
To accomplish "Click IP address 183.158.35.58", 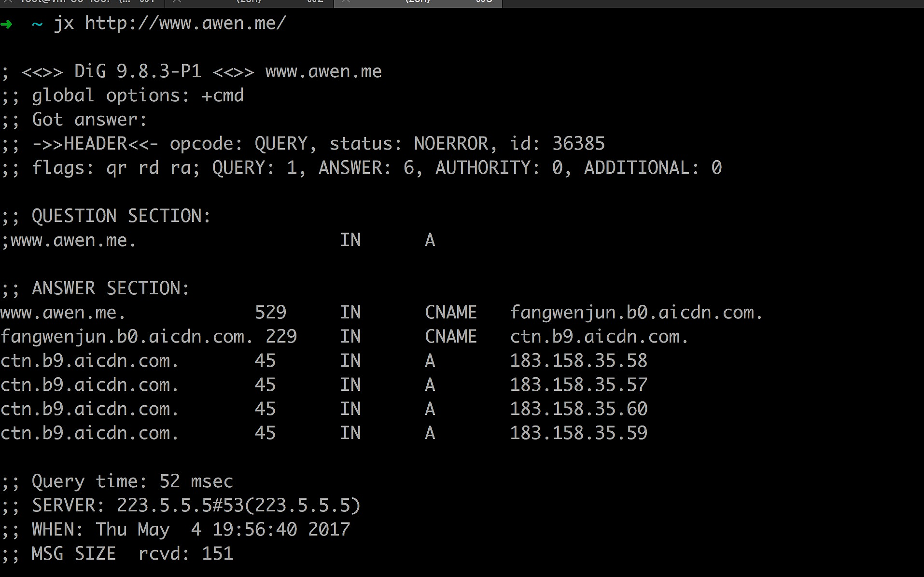I will (578, 361).
